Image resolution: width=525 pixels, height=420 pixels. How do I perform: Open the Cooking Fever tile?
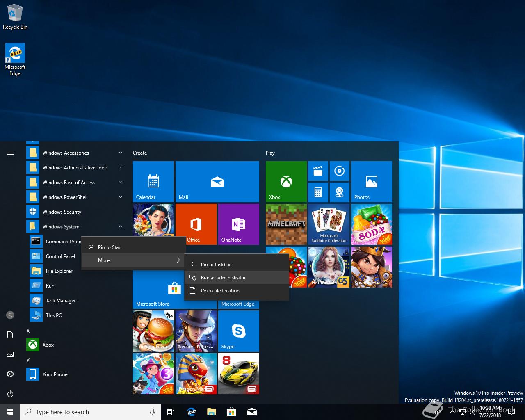153,331
